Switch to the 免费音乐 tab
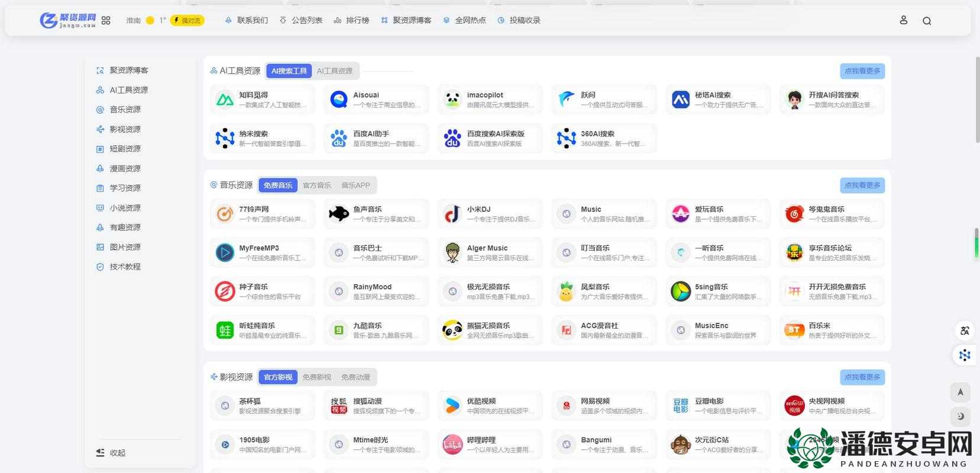980x473 pixels. pos(278,186)
